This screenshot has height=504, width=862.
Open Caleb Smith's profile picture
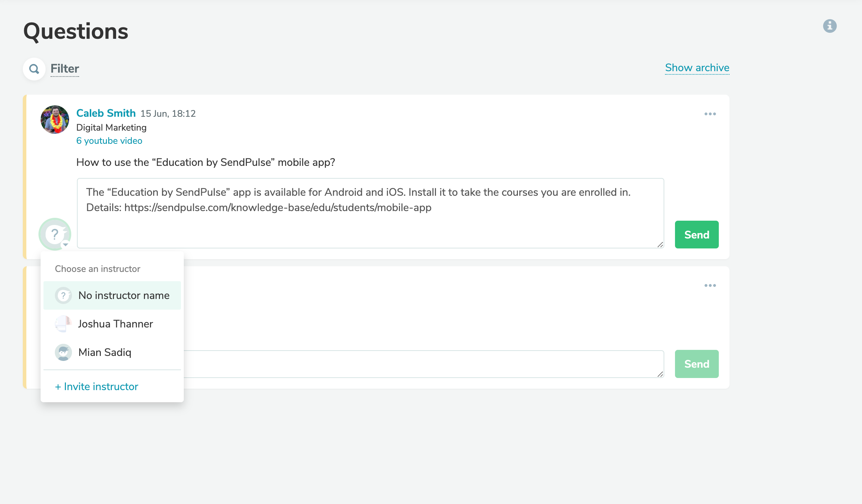(x=55, y=120)
